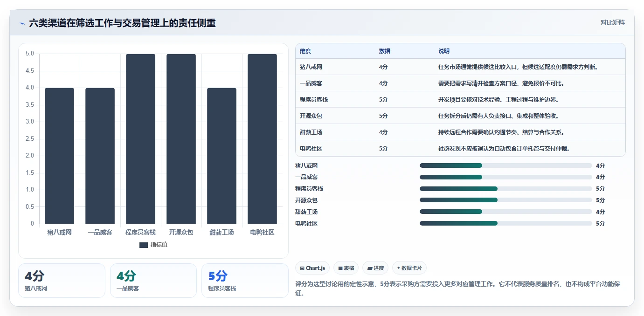Select the 电鸭社区 cell in the table
Screen dimensions: 644x316
(311, 149)
